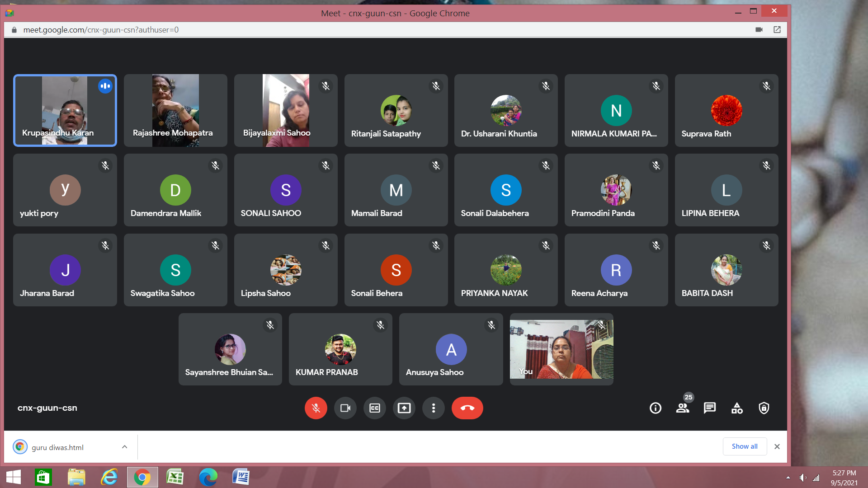The height and width of the screenshot is (488, 868).
Task: Open Microsoft Word from the taskbar
Action: pos(241,477)
